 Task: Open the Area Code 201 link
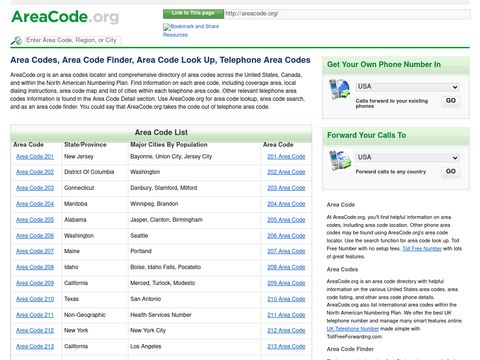point(35,157)
